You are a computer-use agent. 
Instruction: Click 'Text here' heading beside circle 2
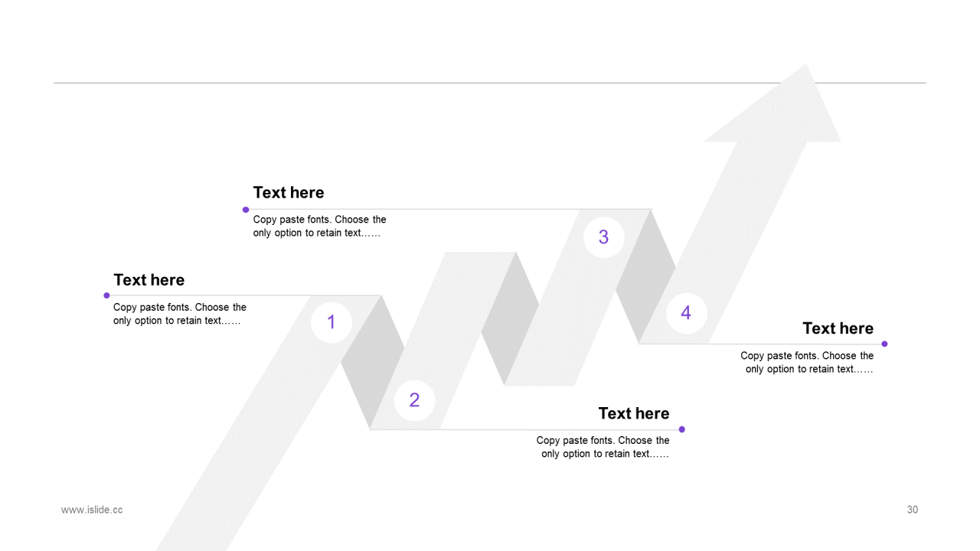click(634, 414)
